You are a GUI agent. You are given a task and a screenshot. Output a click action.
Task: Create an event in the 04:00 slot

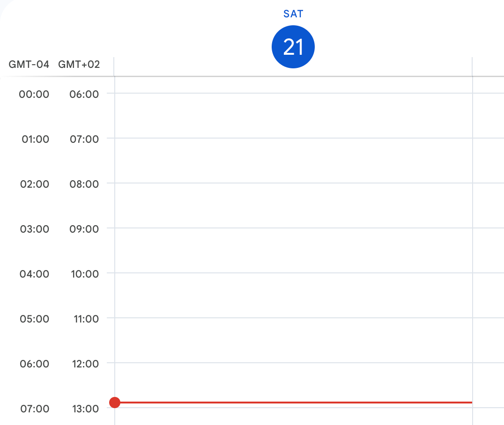pyautogui.click(x=294, y=295)
